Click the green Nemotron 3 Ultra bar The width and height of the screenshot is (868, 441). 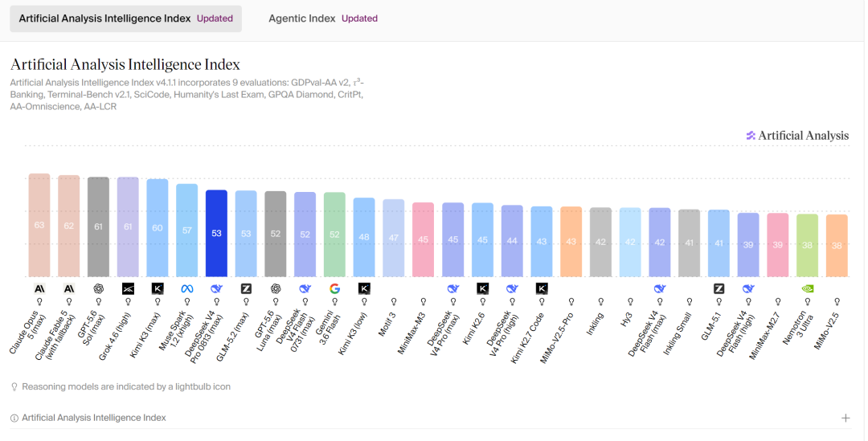pyautogui.click(x=808, y=245)
